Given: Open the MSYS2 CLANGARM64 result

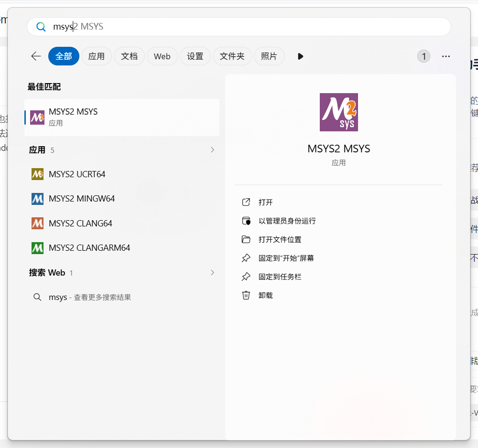Looking at the screenshot, I should [x=122, y=248].
